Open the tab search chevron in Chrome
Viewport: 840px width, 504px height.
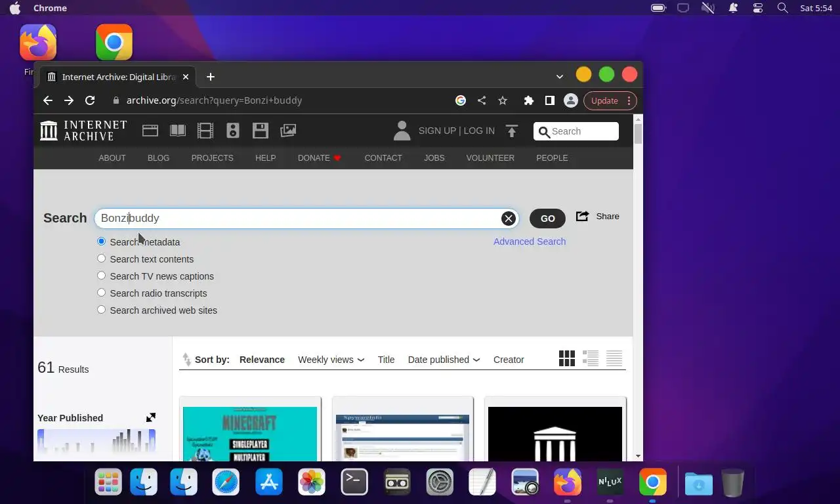point(559,77)
